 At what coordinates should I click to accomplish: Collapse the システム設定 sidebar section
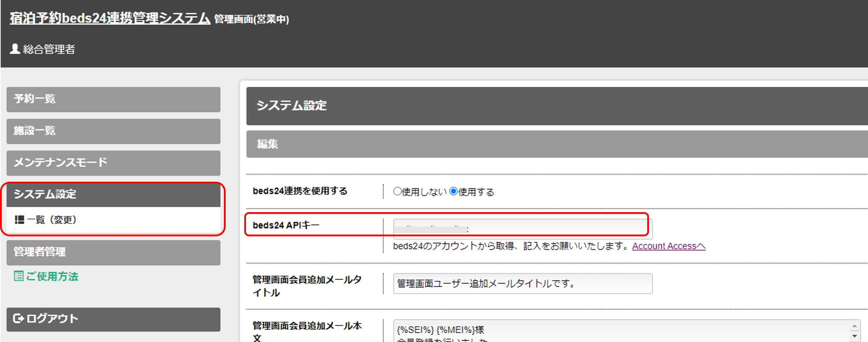(x=113, y=195)
